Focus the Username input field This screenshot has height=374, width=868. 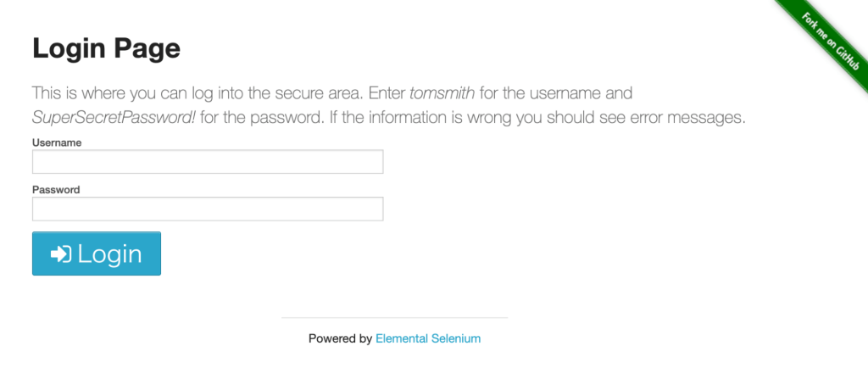click(208, 162)
